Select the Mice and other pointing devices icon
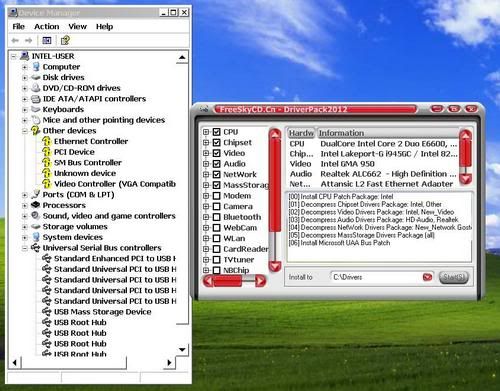 tap(36, 120)
